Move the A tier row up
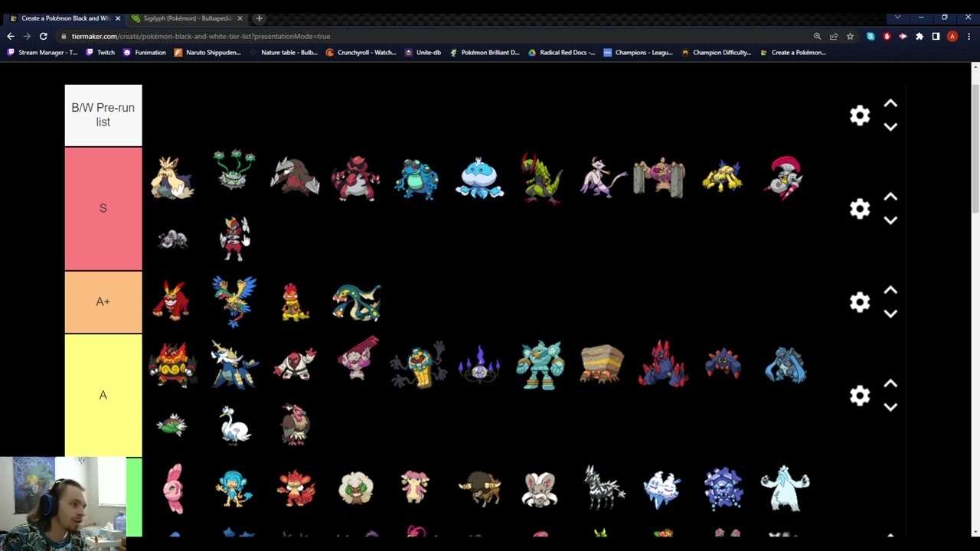The height and width of the screenshot is (551, 980). pyautogui.click(x=890, y=383)
